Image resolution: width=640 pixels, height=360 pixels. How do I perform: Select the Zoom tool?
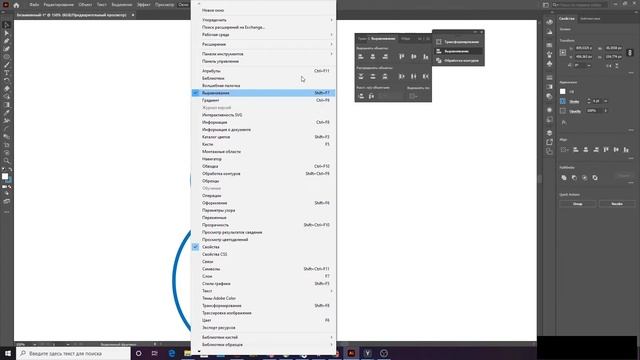(x=6, y=161)
